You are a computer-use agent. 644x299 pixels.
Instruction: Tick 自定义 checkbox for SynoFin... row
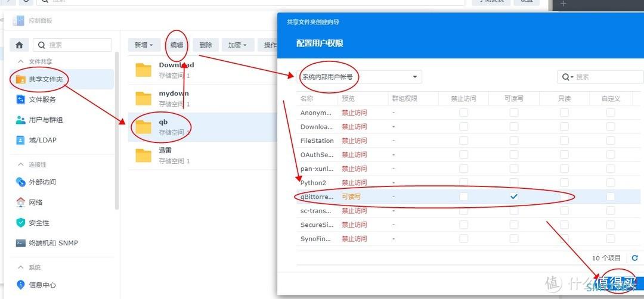point(611,238)
